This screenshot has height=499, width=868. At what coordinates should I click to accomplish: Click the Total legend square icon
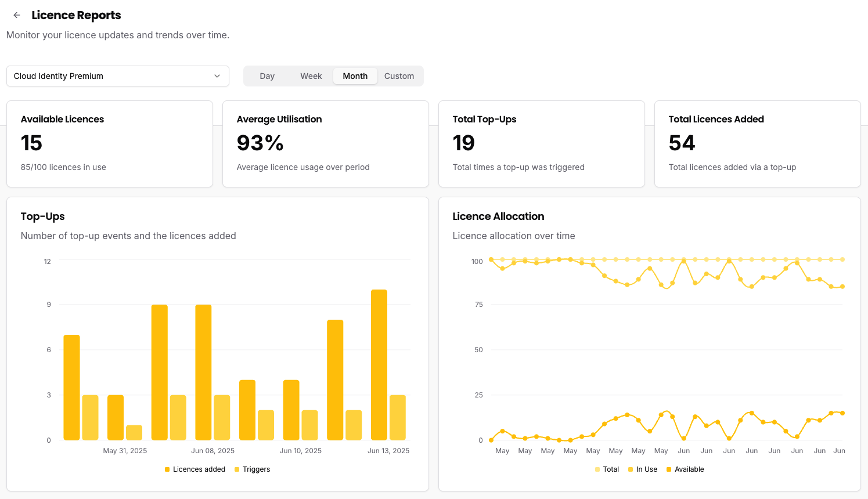[596, 469]
